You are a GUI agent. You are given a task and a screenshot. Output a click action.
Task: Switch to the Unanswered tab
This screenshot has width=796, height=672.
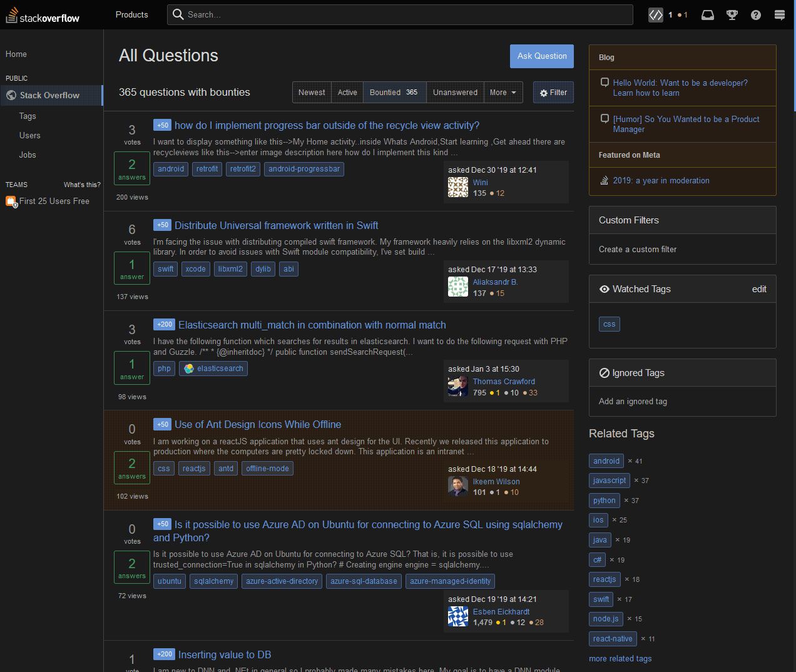tap(455, 92)
